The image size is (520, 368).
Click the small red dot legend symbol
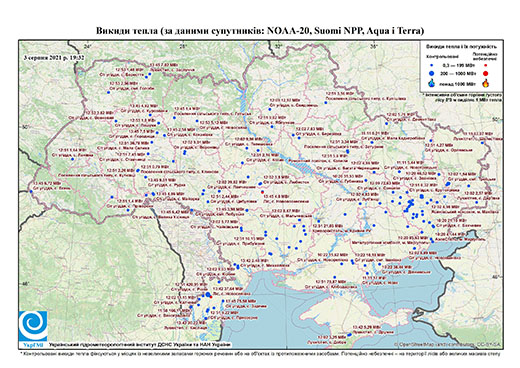486,65
